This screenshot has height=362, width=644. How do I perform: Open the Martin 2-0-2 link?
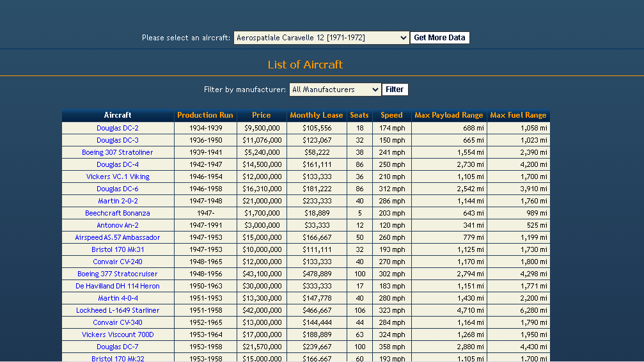118,201
